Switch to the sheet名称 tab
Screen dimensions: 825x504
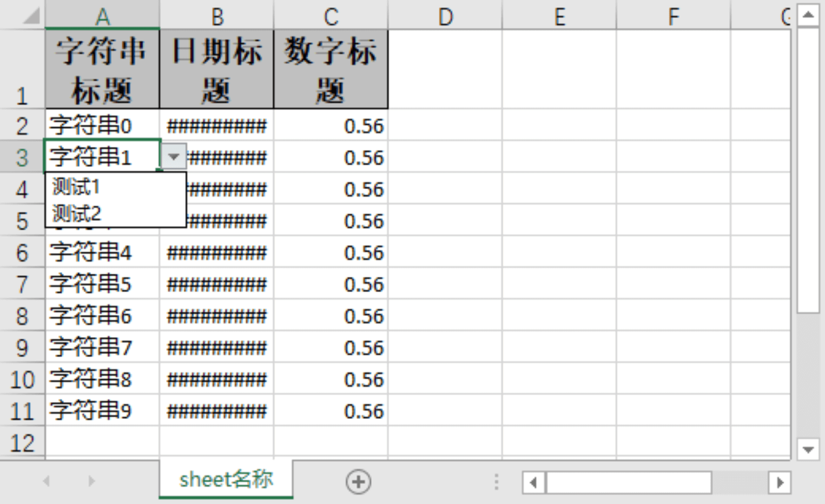[x=226, y=480]
